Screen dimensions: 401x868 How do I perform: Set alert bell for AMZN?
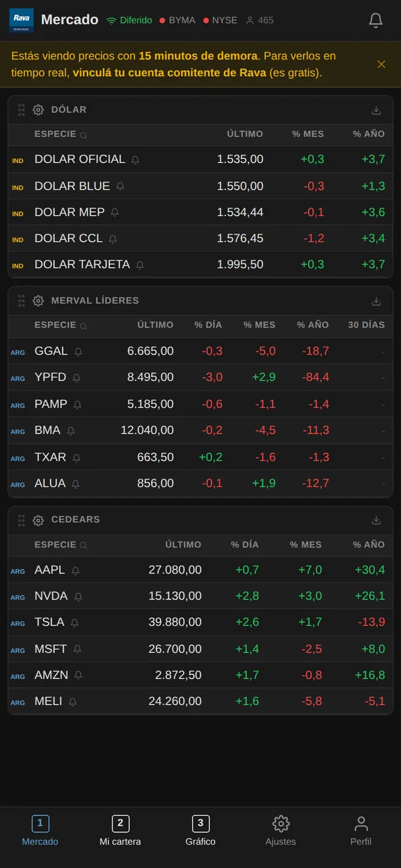pyautogui.click(x=78, y=676)
